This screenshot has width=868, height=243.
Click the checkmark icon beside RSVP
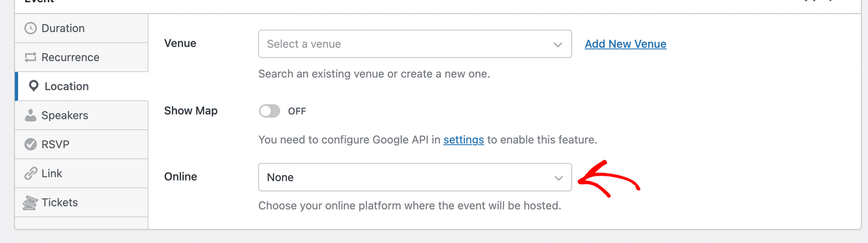coord(31,144)
